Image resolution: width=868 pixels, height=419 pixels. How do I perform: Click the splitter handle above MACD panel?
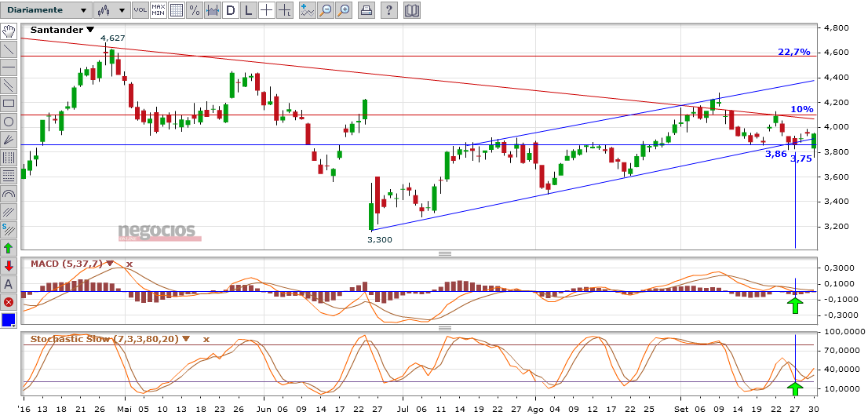444,253
